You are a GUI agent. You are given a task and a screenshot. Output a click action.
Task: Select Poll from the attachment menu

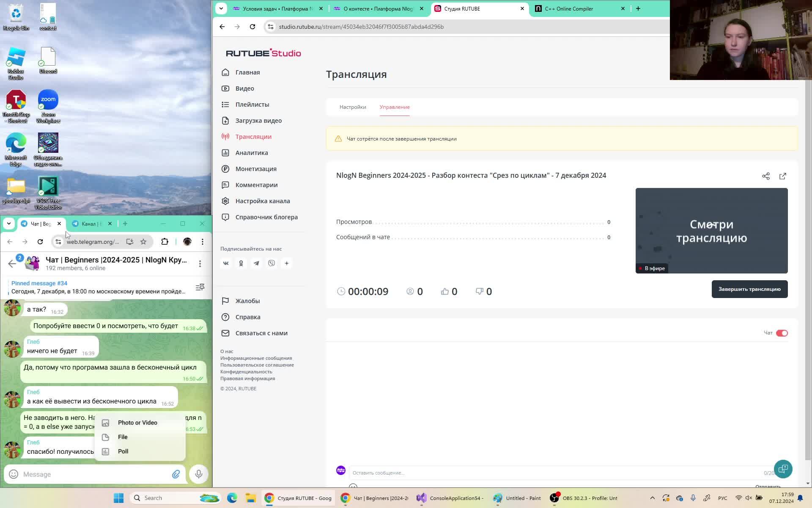click(x=123, y=451)
